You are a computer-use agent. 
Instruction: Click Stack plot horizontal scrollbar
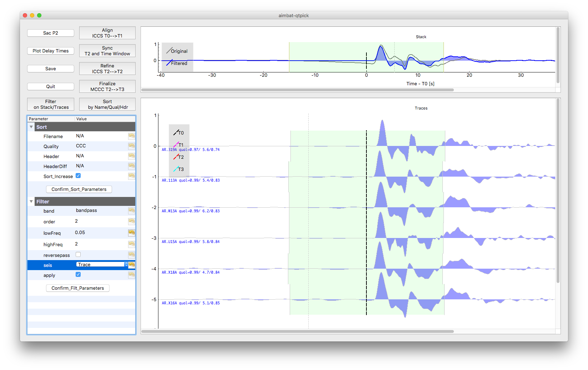click(x=298, y=90)
